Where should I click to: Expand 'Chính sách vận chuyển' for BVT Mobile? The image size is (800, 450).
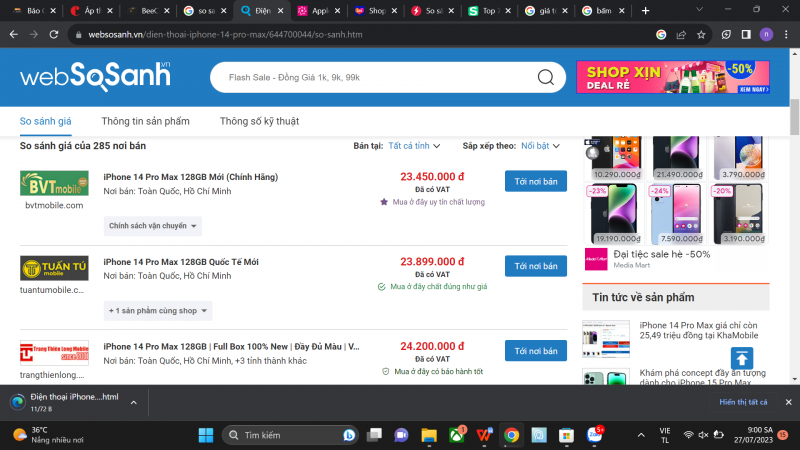(x=153, y=226)
